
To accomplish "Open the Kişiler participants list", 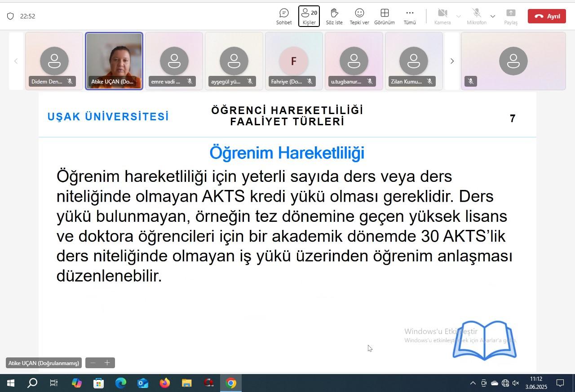I will point(309,17).
